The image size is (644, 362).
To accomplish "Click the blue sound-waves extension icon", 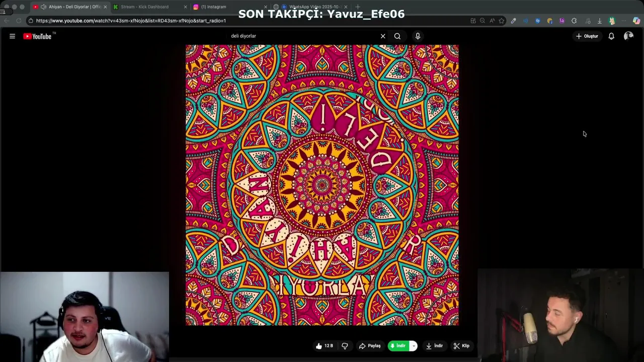I will [x=526, y=21].
